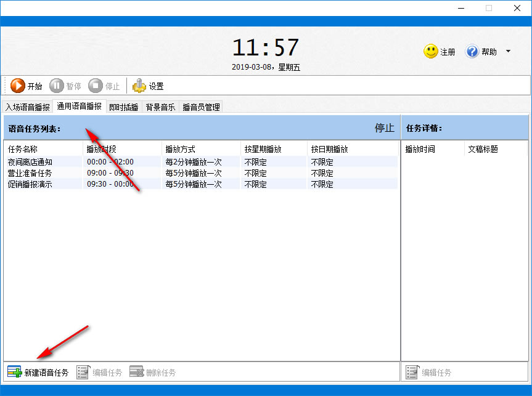The height and width of the screenshot is (396, 532).
Task: Click the Pause (暂停) toolbar button
Action: (65, 86)
